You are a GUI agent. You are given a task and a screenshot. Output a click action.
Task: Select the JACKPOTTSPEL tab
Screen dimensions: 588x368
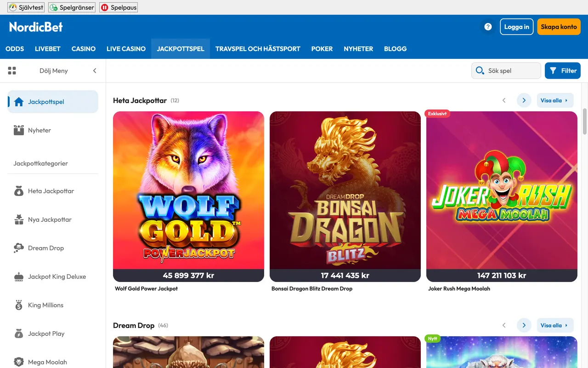pos(181,49)
